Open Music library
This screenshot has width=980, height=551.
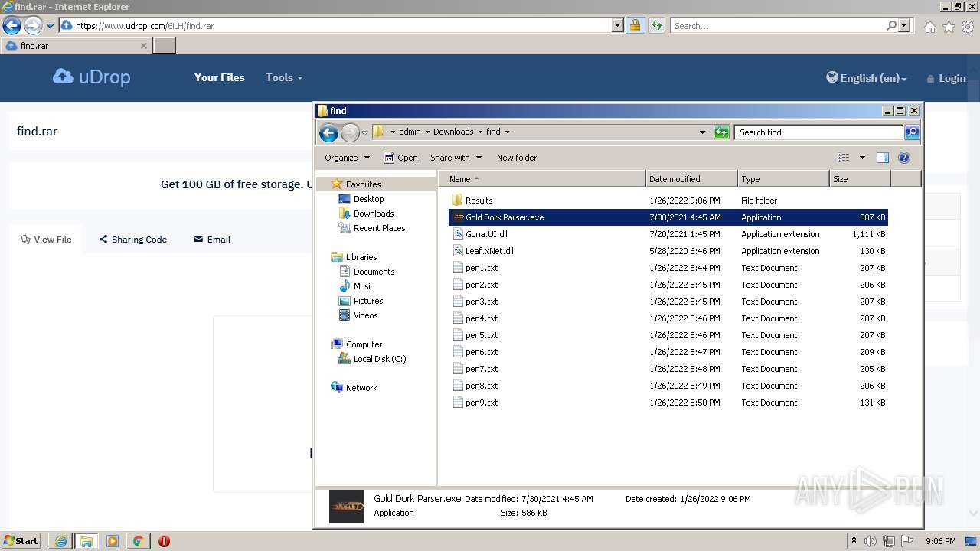(364, 286)
